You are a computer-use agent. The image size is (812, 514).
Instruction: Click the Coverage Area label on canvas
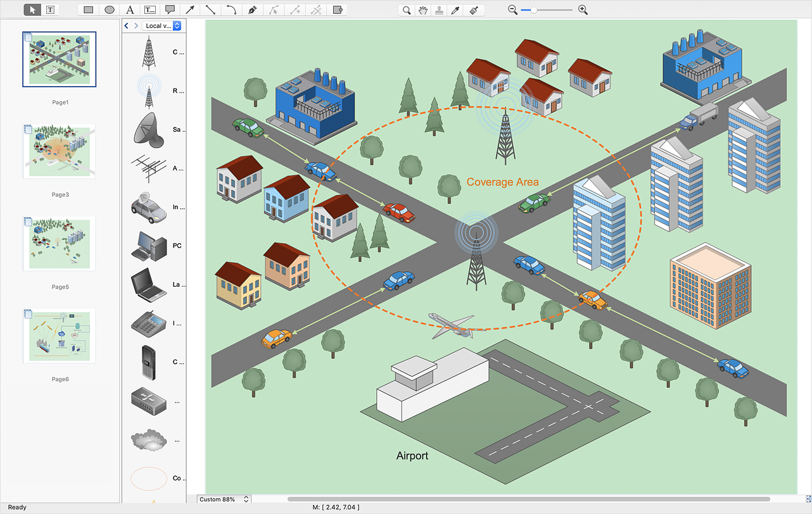click(502, 182)
